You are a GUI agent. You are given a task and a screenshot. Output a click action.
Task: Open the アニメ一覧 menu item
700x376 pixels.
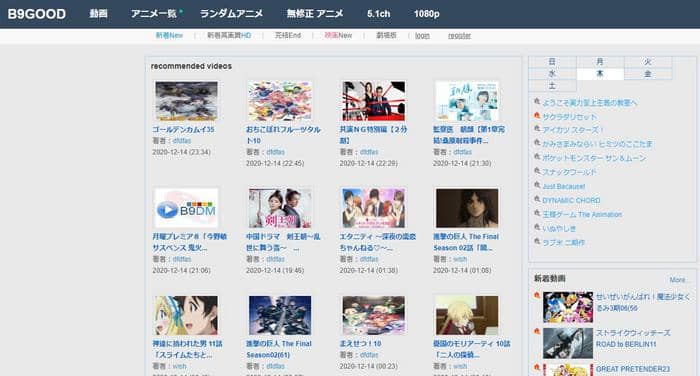pos(154,14)
